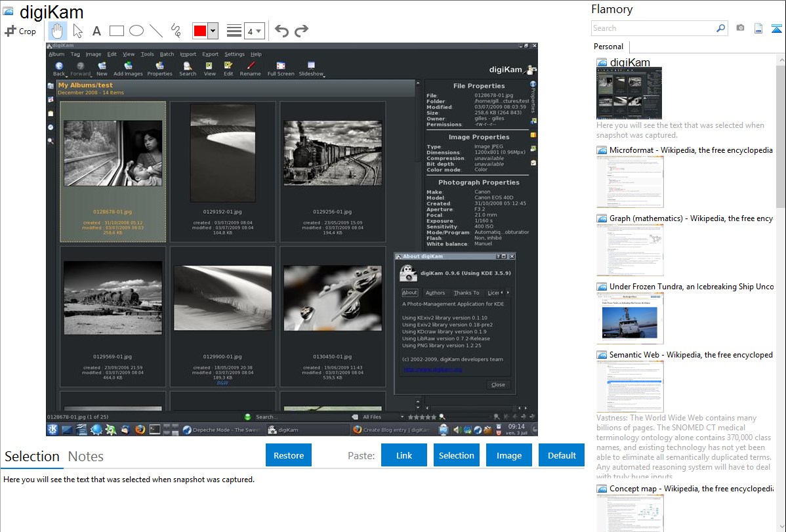
Task: Choose the arrow pointer tool
Action: point(77,31)
